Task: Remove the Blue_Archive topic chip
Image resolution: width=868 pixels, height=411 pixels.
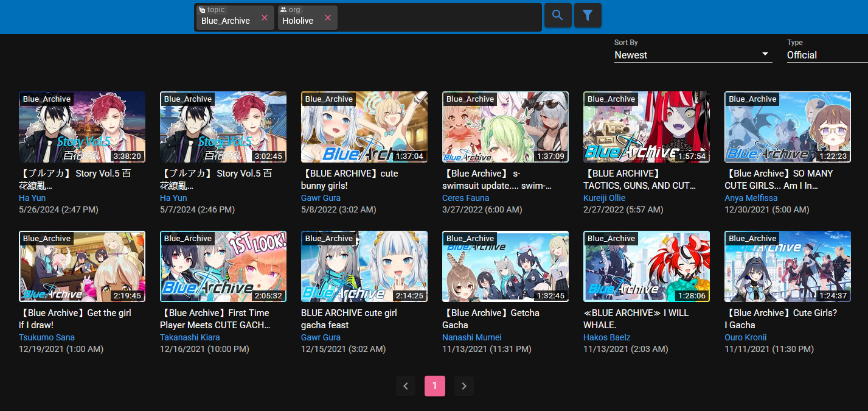Action: 265,18
